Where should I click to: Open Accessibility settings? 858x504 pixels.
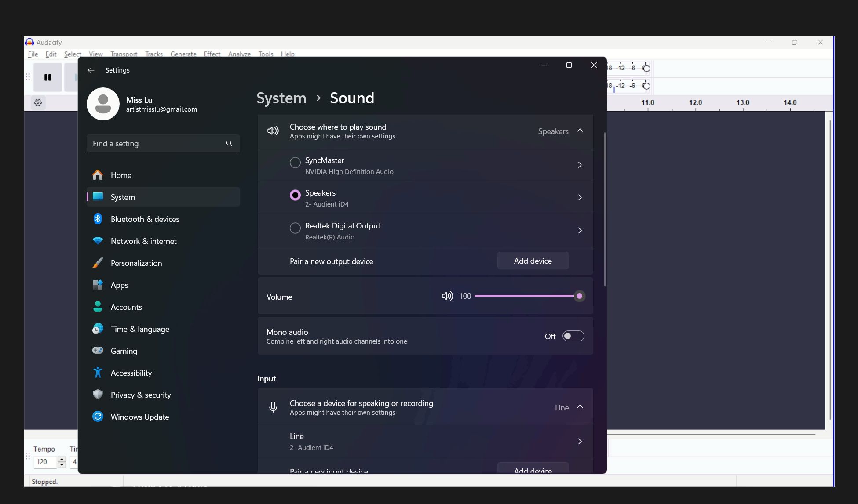[163, 373]
